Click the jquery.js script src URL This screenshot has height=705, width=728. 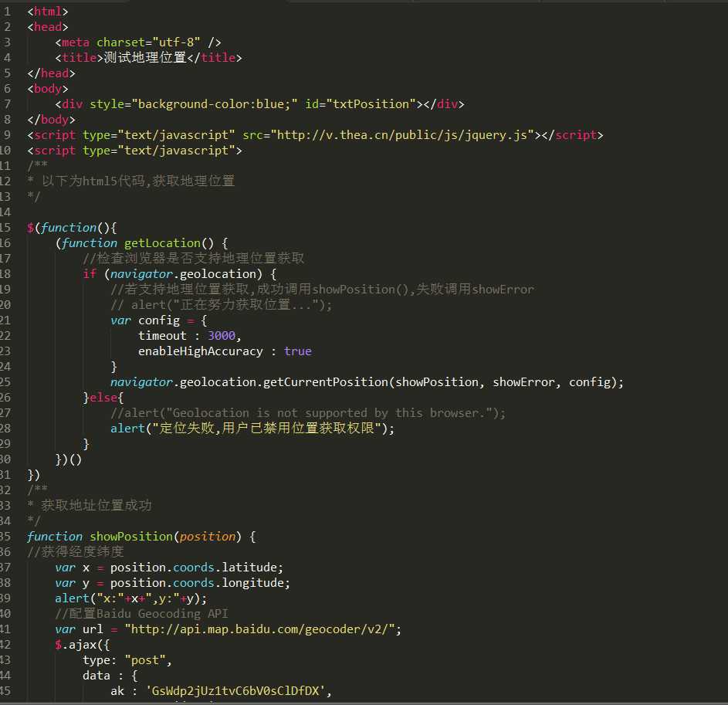402,134
